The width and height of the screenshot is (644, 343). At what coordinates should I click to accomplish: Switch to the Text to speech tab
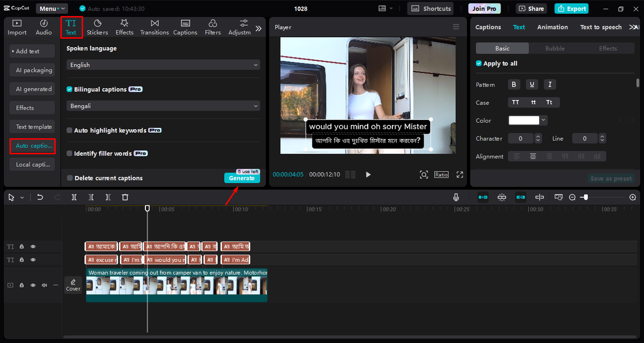(601, 27)
